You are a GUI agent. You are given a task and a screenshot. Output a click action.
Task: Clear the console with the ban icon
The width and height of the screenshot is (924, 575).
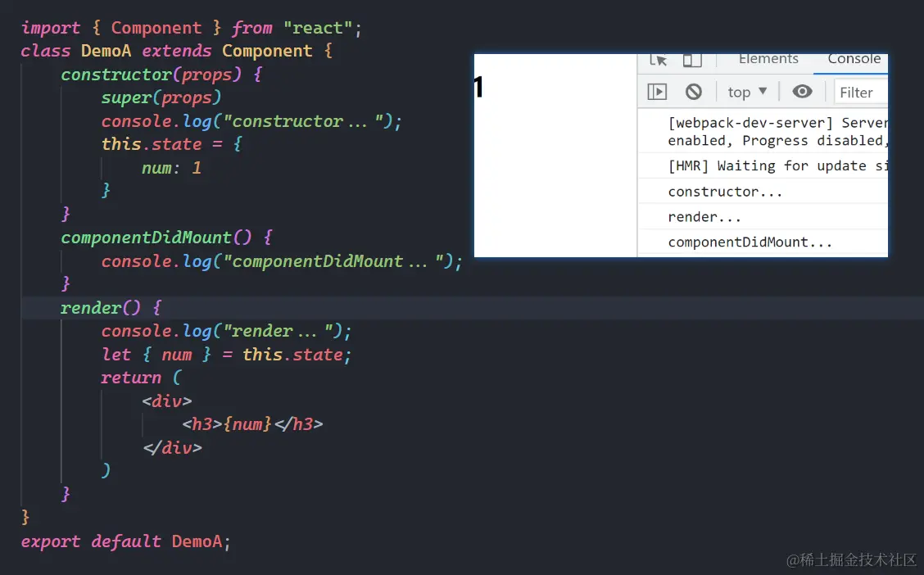[694, 92]
